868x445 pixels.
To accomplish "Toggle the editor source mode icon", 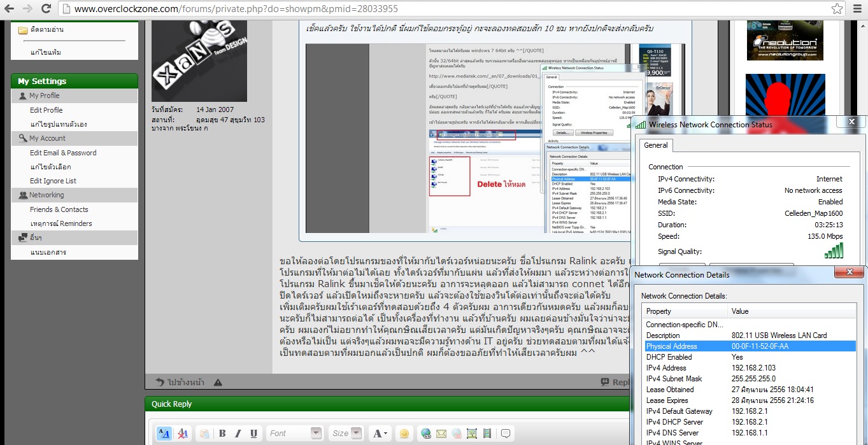I will (164, 434).
